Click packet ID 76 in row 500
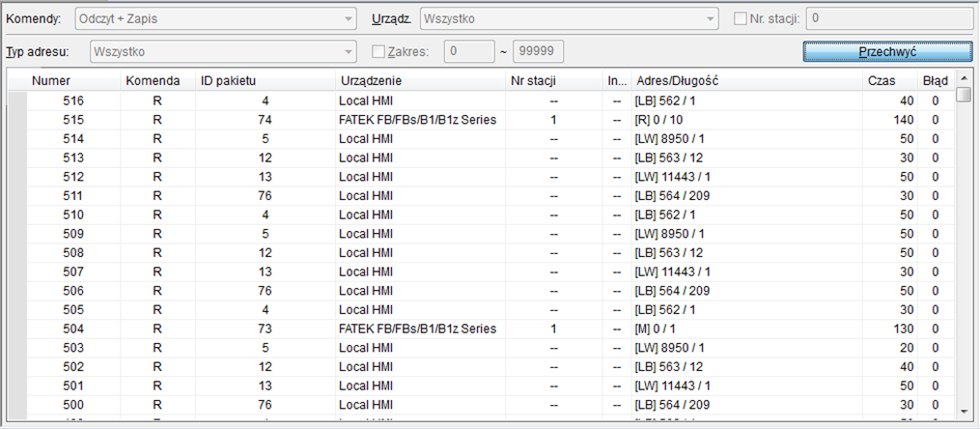980x429 pixels. point(265,405)
